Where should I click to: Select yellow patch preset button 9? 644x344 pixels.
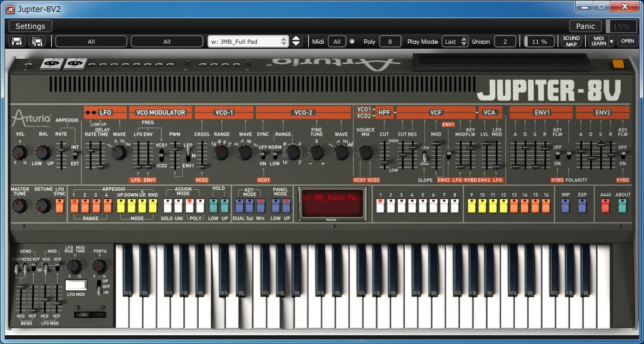pos(471,206)
